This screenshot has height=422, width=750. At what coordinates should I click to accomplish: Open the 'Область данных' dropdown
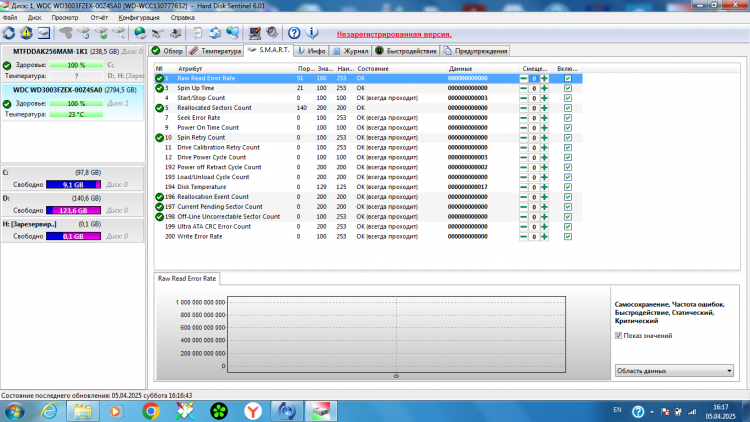[674, 371]
